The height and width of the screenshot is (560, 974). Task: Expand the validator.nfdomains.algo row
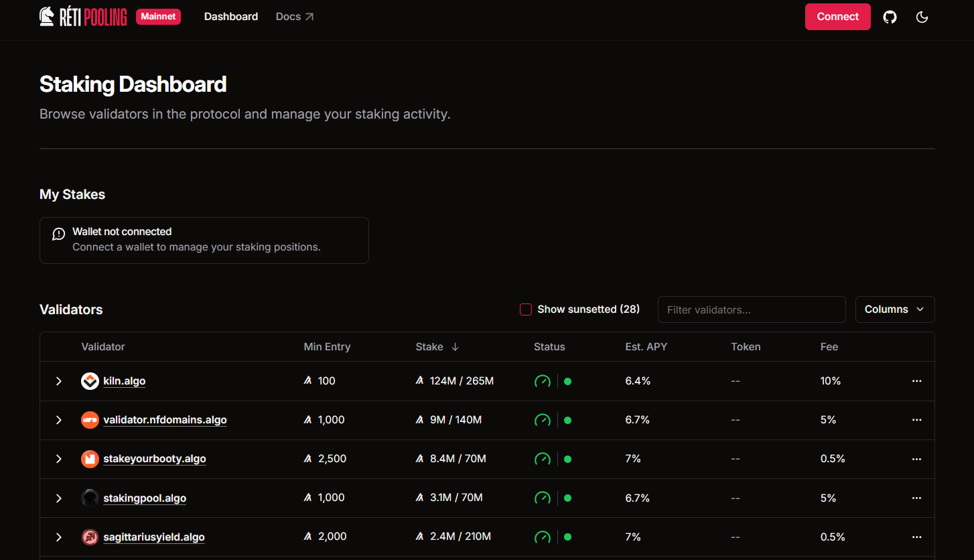coord(59,420)
